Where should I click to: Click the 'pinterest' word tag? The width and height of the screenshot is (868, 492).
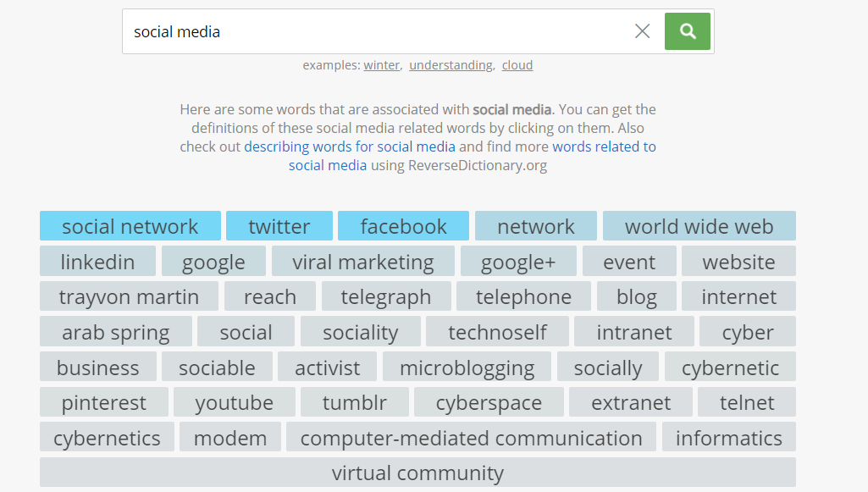[x=103, y=403]
